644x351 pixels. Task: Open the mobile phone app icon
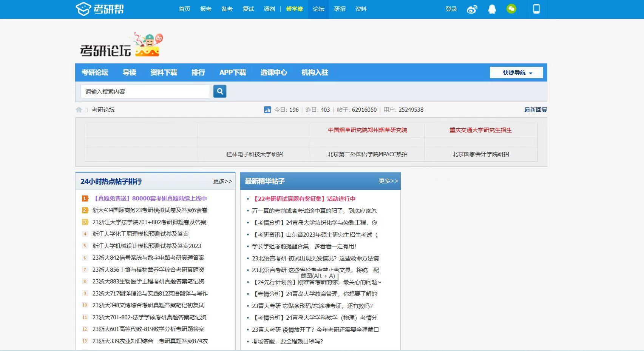click(x=536, y=9)
